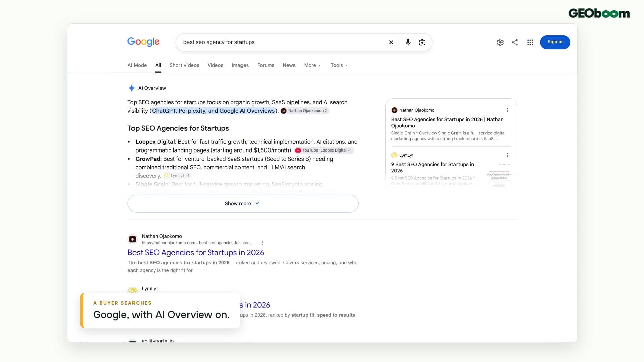This screenshot has width=644, height=362.
Task: Click Top SEO Agencies for Startups heading
Action: 178,128
